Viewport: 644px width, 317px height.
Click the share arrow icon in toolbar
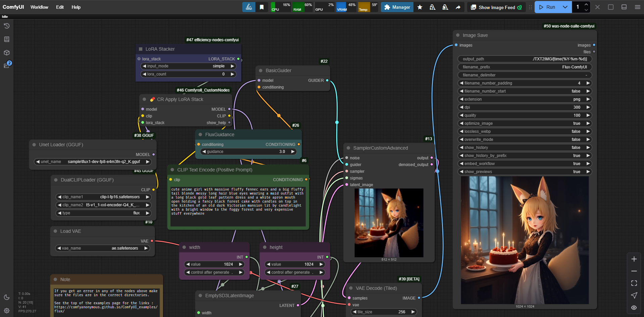pyautogui.click(x=458, y=7)
